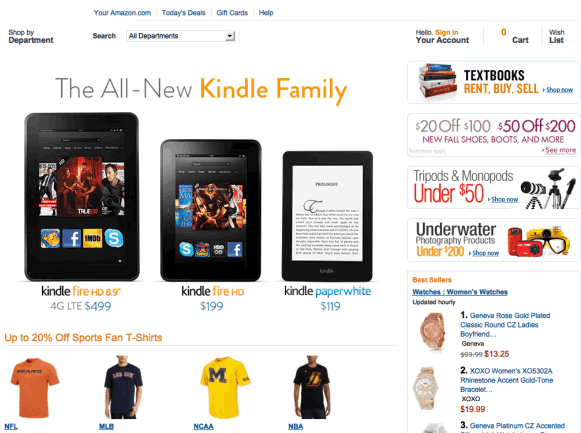Open the NBA t-shirts link
Image resolution: width=581 pixels, height=433 pixels.
[295, 426]
